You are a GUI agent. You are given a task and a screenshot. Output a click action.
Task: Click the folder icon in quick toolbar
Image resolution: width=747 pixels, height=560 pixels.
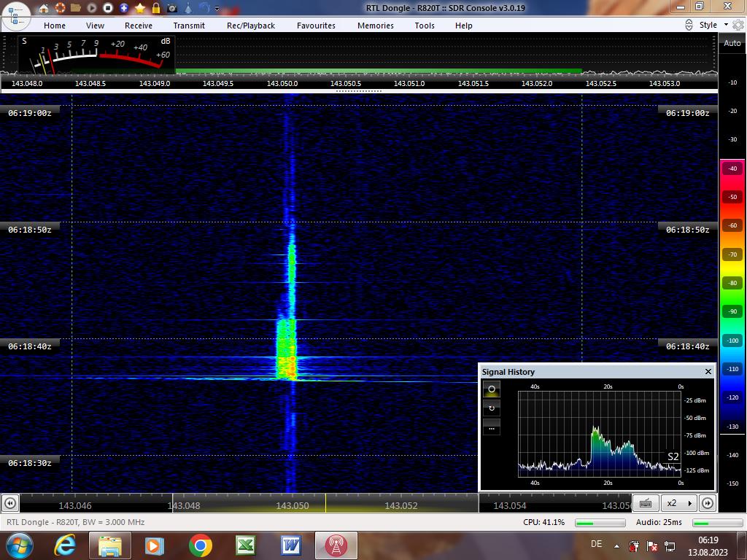point(75,8)
